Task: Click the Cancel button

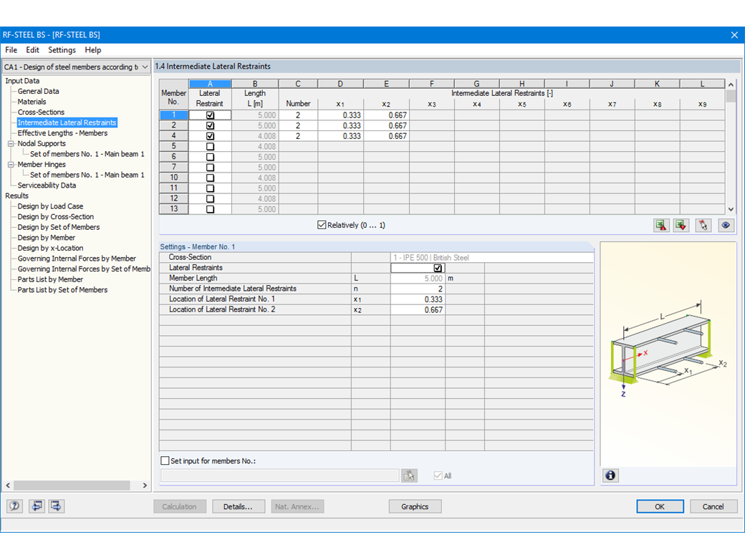Action: 713,506
